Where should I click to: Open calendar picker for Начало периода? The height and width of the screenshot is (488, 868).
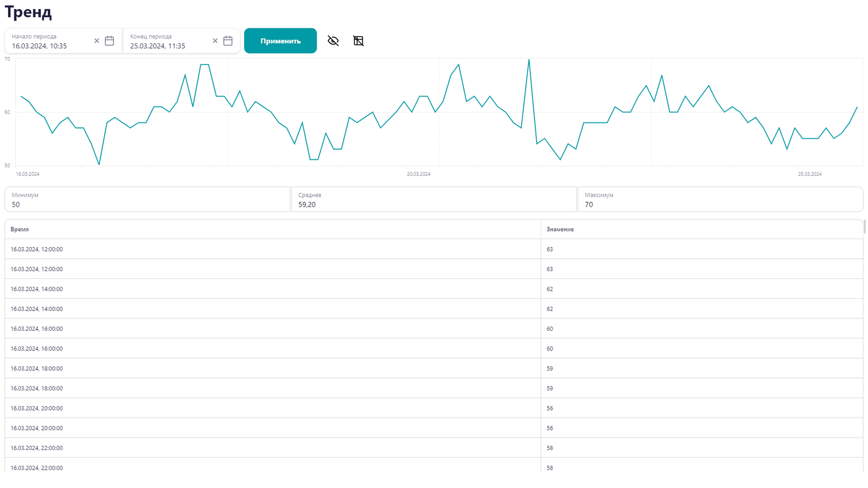click(x=110, y=41)
